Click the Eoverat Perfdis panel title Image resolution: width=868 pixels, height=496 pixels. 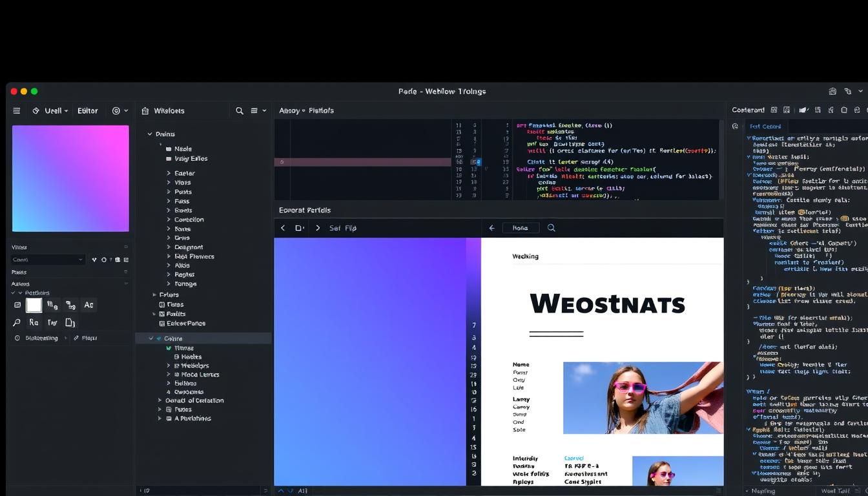pyautogui.click(x=305, y=211)
